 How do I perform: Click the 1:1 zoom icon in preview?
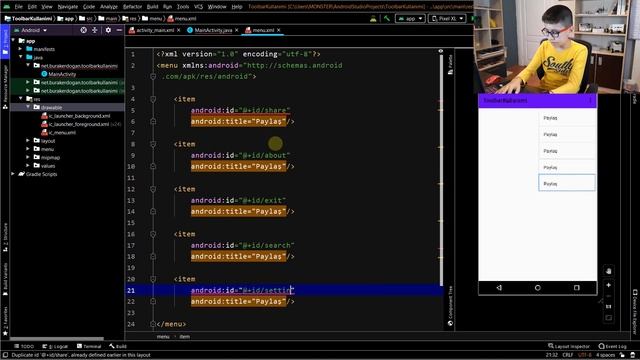click(x=609, y=307)
